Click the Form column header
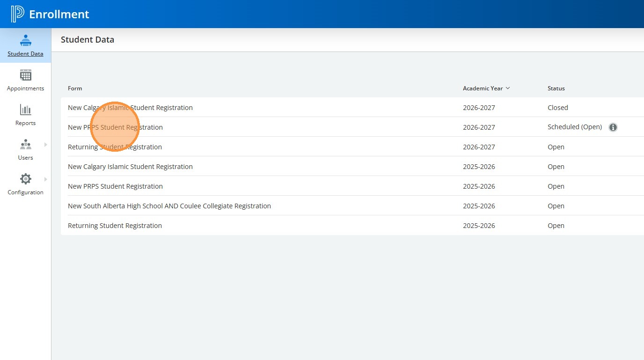The height and width of the screenshot is (360, 644). [x=75, y=88]
